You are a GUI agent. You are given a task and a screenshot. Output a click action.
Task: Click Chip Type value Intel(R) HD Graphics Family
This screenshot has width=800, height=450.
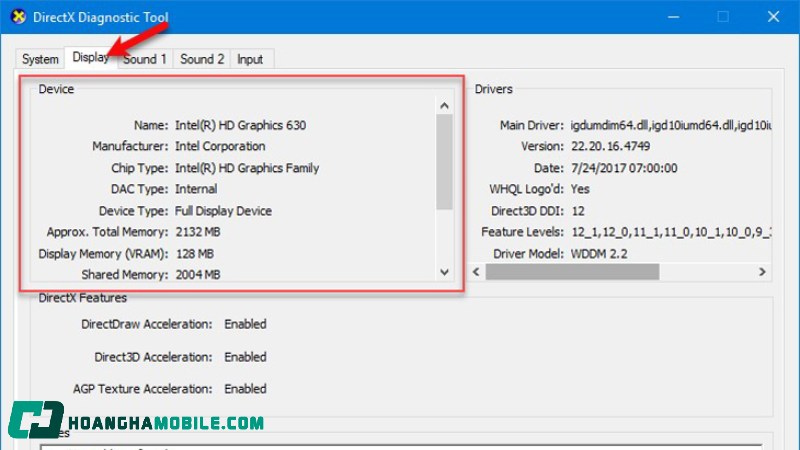pos(247,168)
